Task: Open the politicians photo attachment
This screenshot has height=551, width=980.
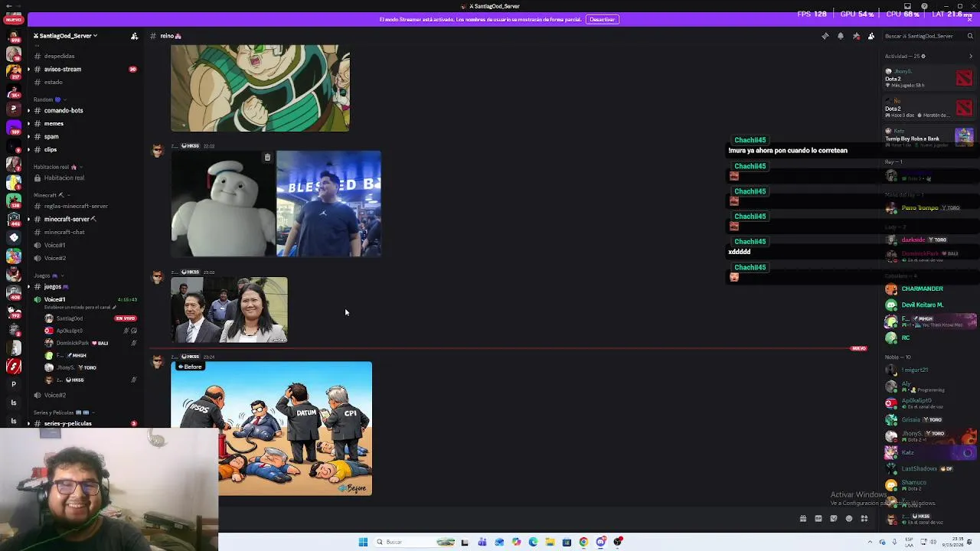Action: [x=229, y=310]
